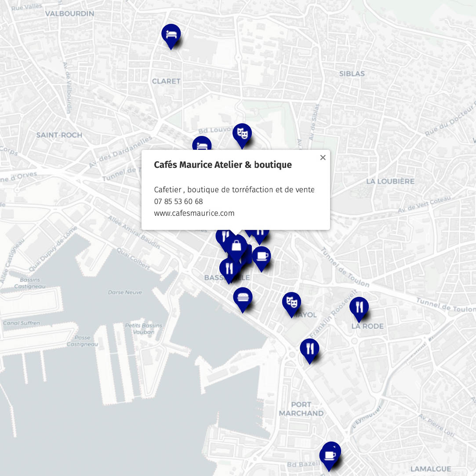This screenshot has width=476, height=476.
Task: Click the coffee cup marker near Bd Bazeilles
Action: [x=330, y=456]
